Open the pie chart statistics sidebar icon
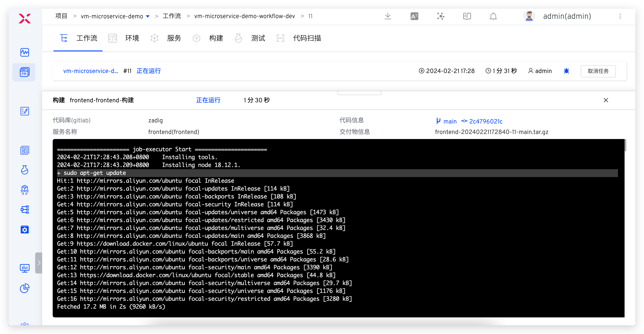Viewport: 644px width, 334px height. (x=24, y=288)
